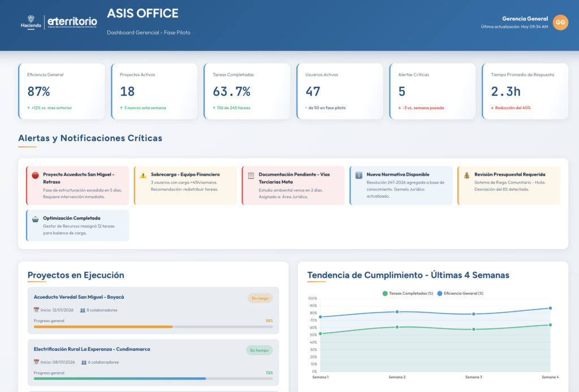Click the En tiempo status badge
Screen dimensions: 579x392
(259, 350)
